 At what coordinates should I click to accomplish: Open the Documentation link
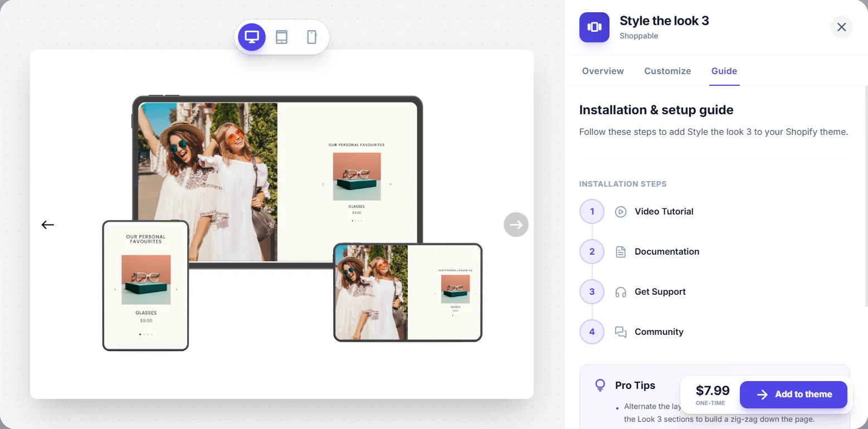coord(667,252)
